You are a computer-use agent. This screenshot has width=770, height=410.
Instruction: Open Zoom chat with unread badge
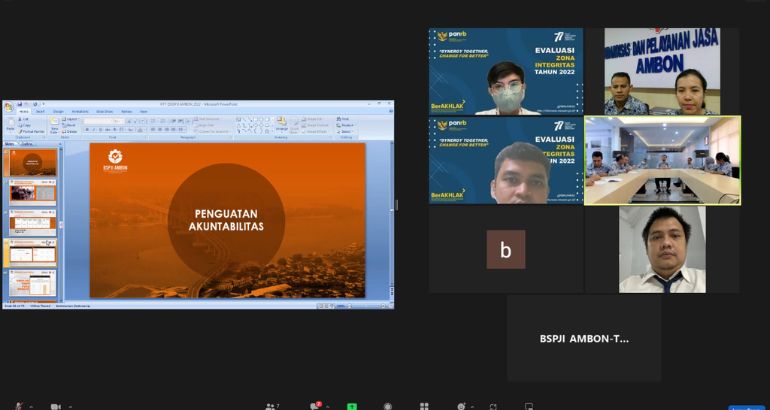[316, 406]
